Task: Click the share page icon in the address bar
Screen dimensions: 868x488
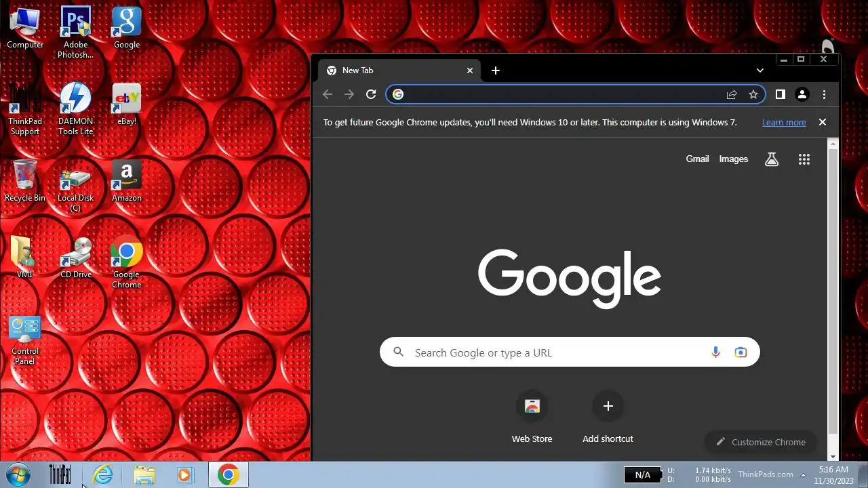Action: pos(732,95)
